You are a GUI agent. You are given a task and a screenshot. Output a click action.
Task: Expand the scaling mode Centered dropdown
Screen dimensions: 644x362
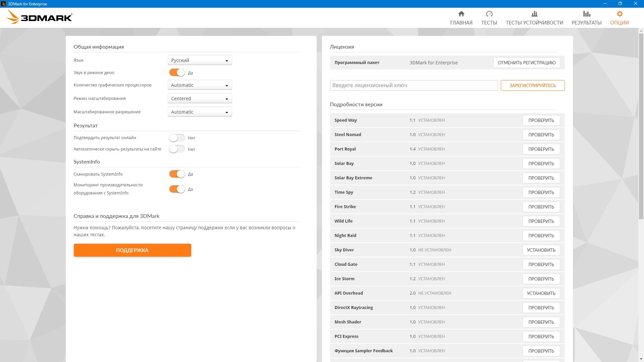pyautogui.click(x=200, y=99)
